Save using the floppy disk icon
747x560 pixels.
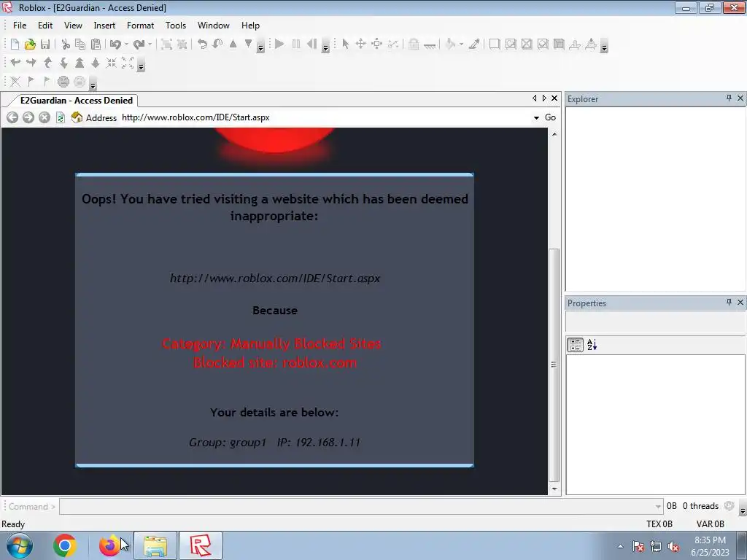(x=45, y=44)
